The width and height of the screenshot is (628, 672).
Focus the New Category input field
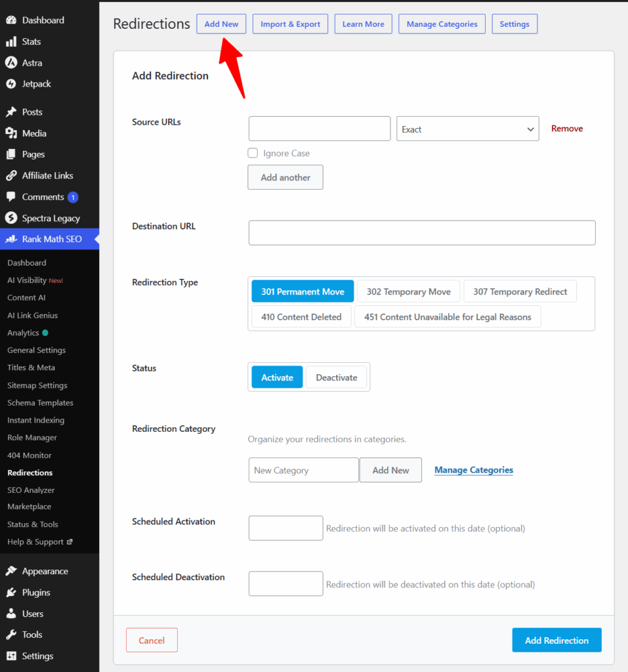pos(303,470)
